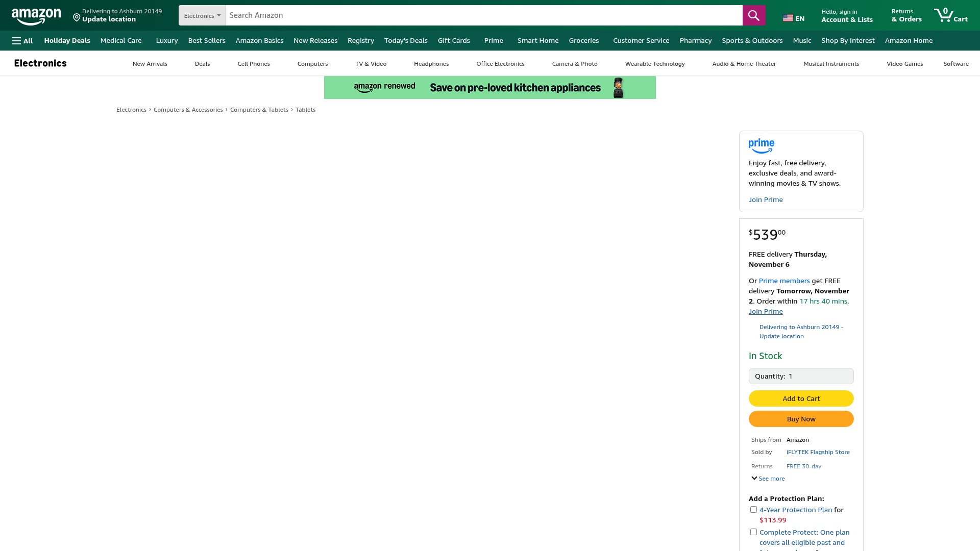The image size is (980, 551).
Task: Select the Headphones subcategory tab
Action: tap(431, 64)
